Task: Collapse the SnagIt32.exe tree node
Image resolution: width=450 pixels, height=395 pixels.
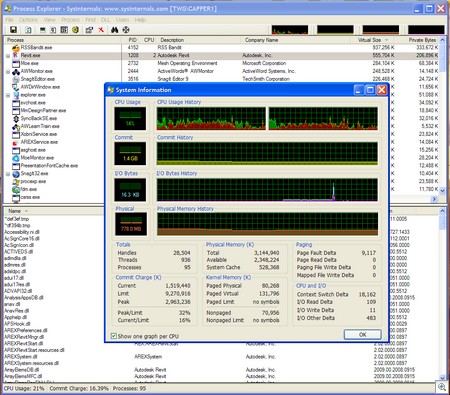Action: 8,174
